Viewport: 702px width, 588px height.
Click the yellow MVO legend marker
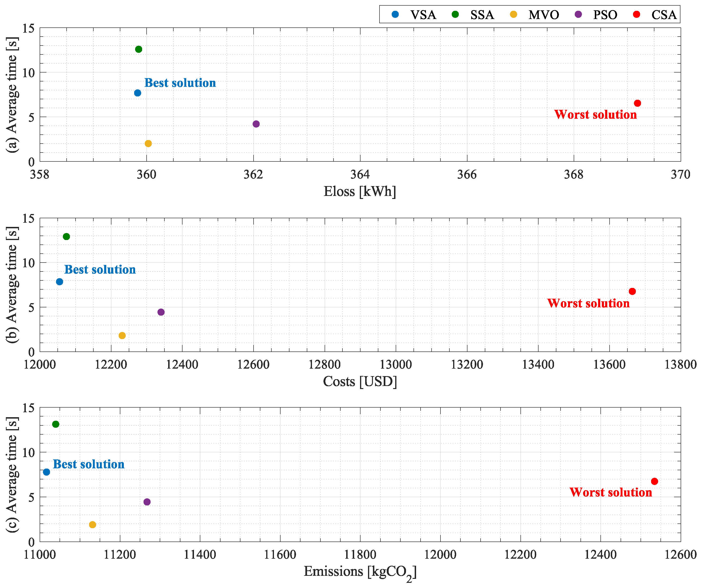pyautogui.click(x=513, y=14)
